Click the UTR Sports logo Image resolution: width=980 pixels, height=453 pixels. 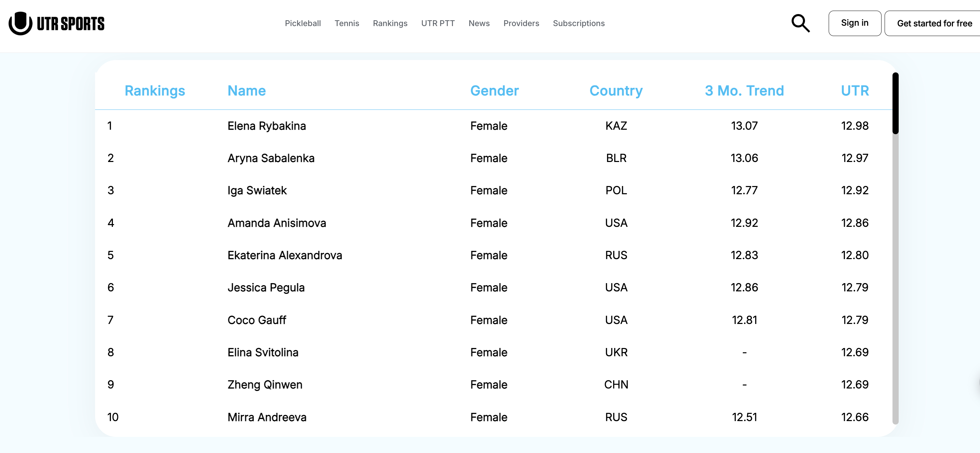pos(57,23)
